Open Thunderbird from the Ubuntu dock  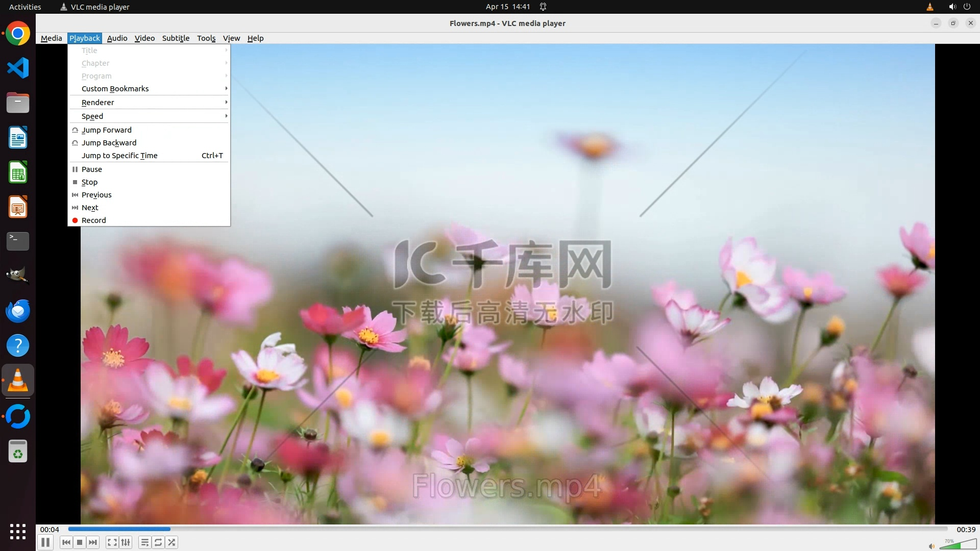(x=18, y=311)
